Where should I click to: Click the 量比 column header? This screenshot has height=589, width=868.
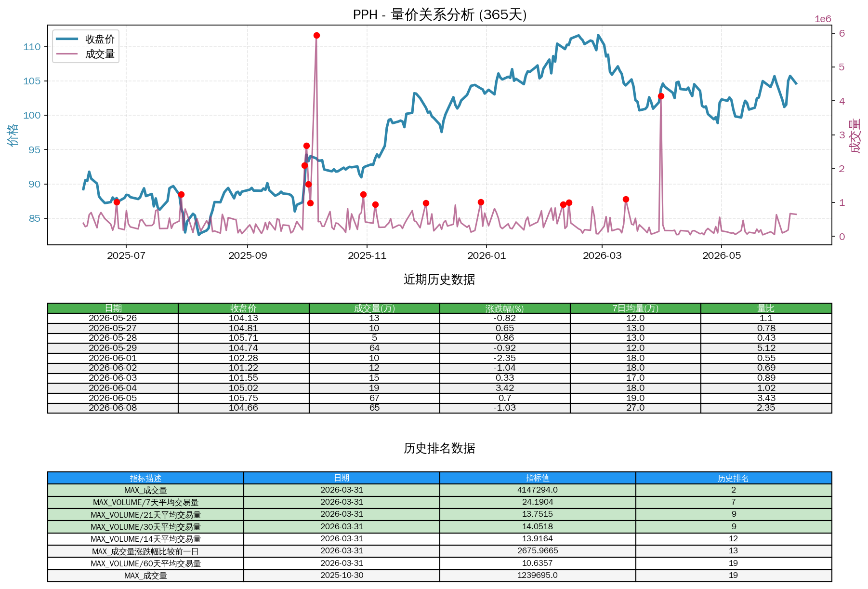(766, 308)
